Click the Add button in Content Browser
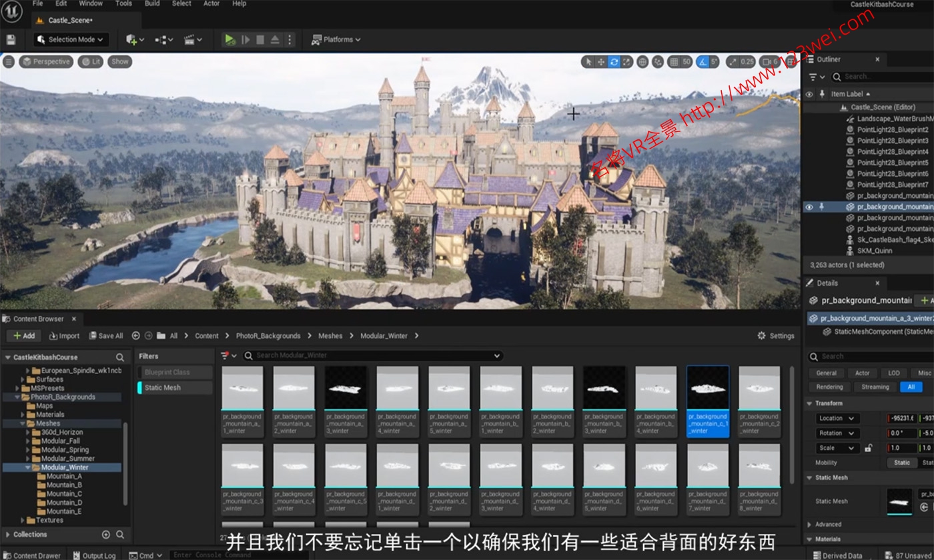The image size is (934, 560). click(x=24, y=336)
